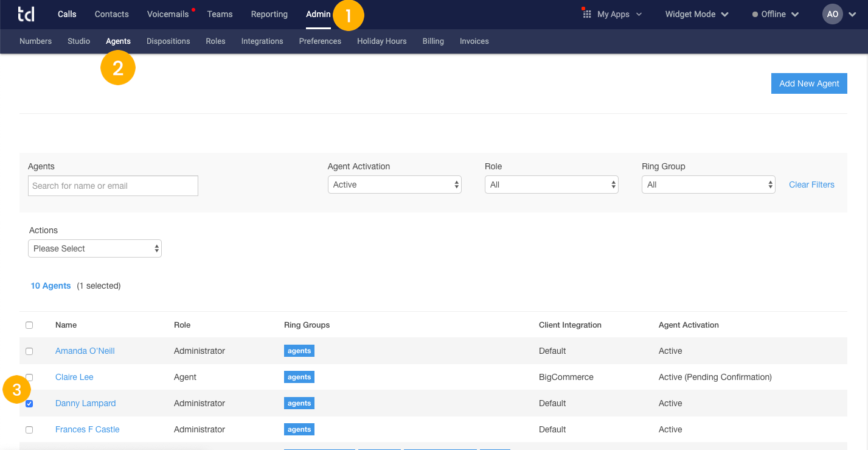This screenshot has height=450, width=868.
Task: Open Holiday Hours submenu item
Action: pos(382,41)
